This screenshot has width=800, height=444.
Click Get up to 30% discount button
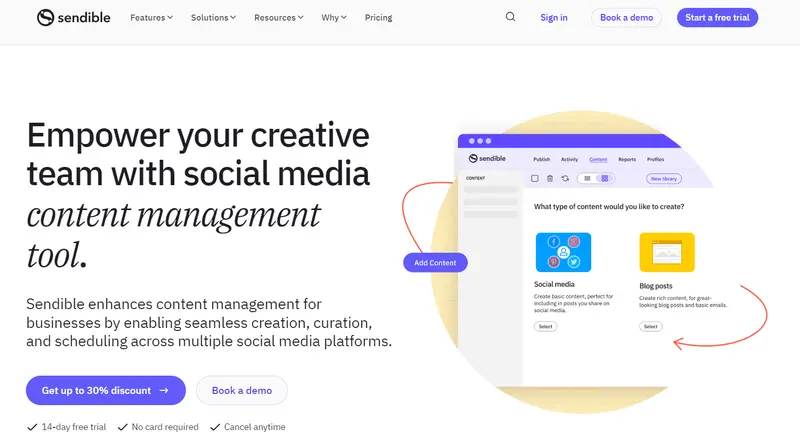[105, 390]
